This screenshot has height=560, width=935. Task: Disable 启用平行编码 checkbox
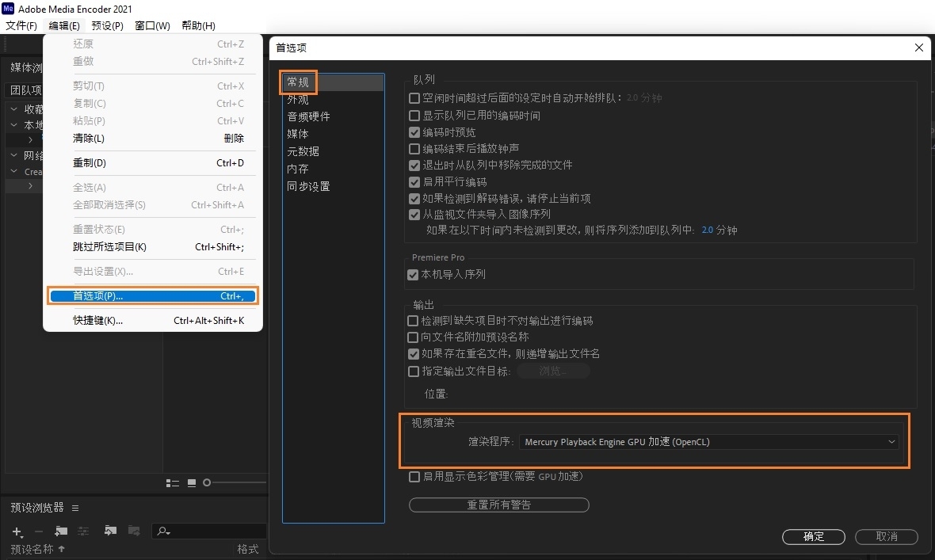414,182
